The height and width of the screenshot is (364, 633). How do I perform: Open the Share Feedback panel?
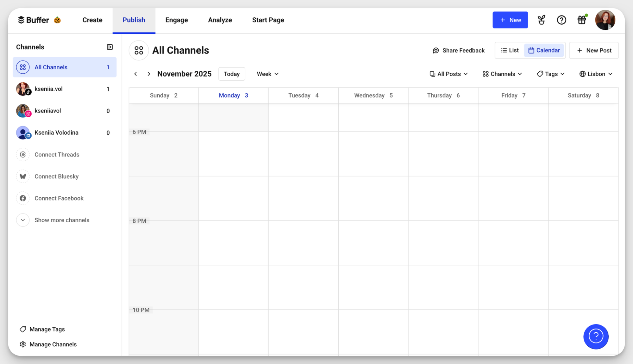tap(458, 50)
